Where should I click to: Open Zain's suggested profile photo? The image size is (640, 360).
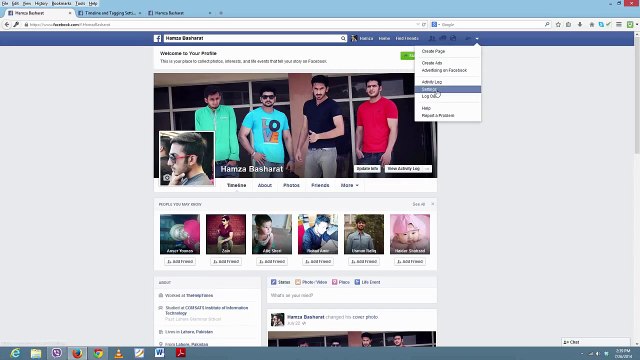tap(226, 234)
